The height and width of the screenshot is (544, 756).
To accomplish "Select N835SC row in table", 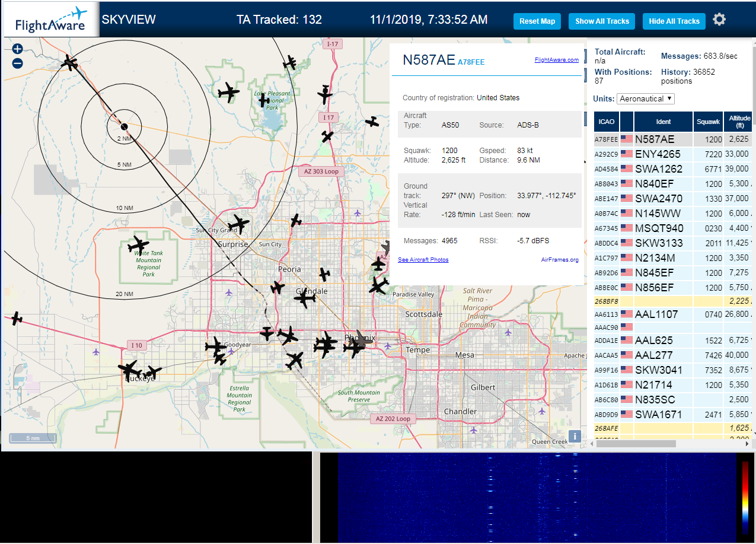I will click(673, 400).
